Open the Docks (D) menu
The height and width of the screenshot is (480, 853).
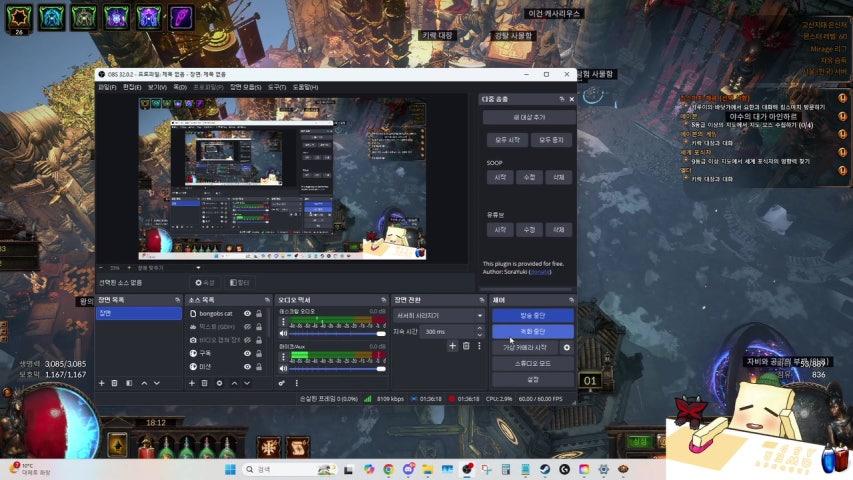point(180,87)
